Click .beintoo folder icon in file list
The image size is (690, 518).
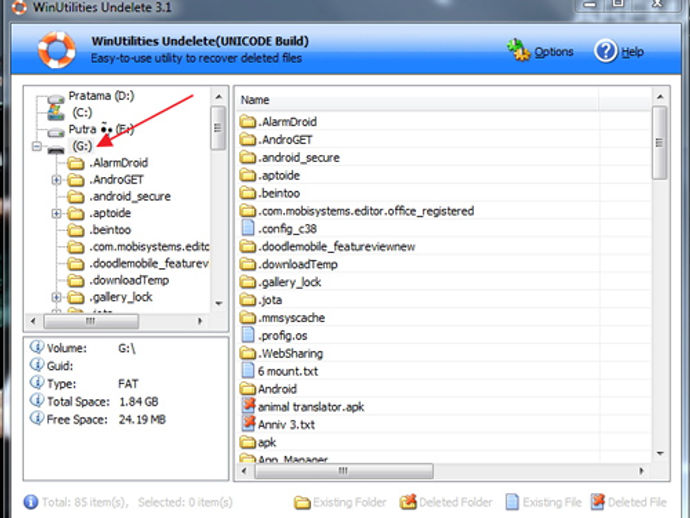[248, 193]
